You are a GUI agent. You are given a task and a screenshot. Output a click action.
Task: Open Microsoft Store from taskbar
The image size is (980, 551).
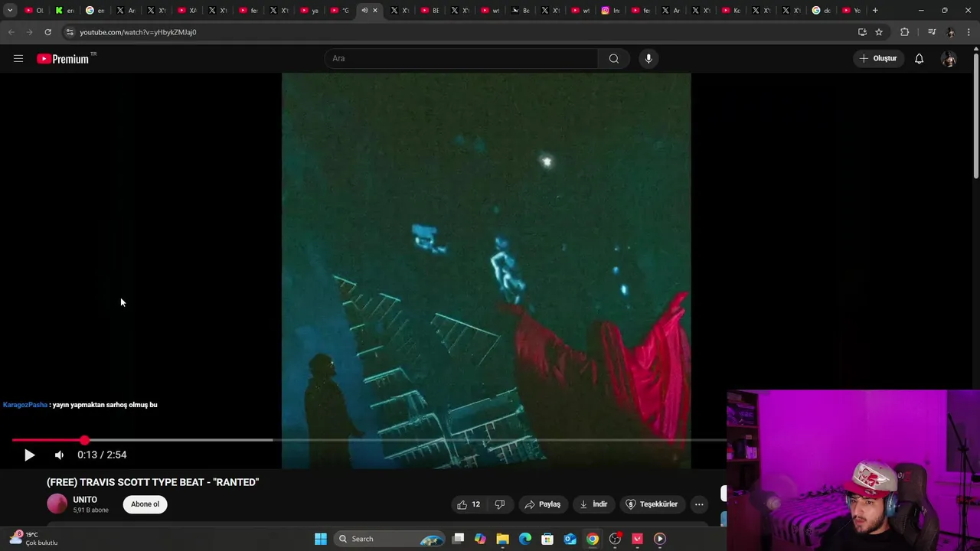pyautogui.click(x=547, y=539)
